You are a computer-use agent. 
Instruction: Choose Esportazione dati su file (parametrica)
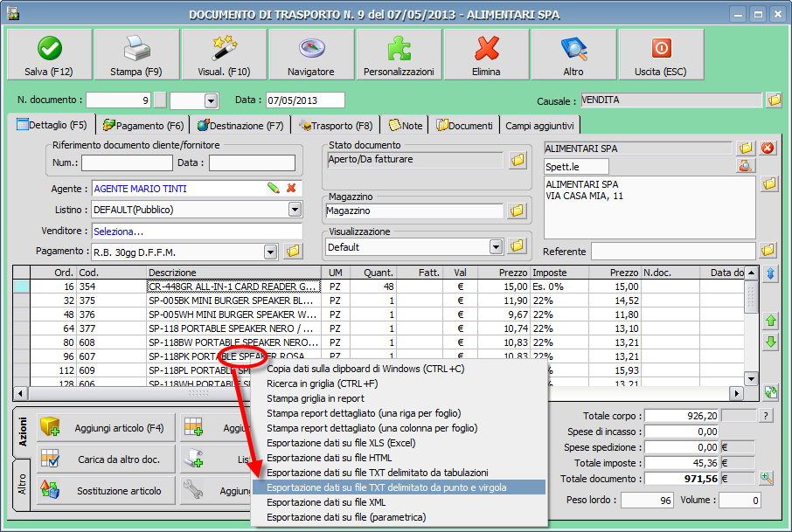point(399,517)
